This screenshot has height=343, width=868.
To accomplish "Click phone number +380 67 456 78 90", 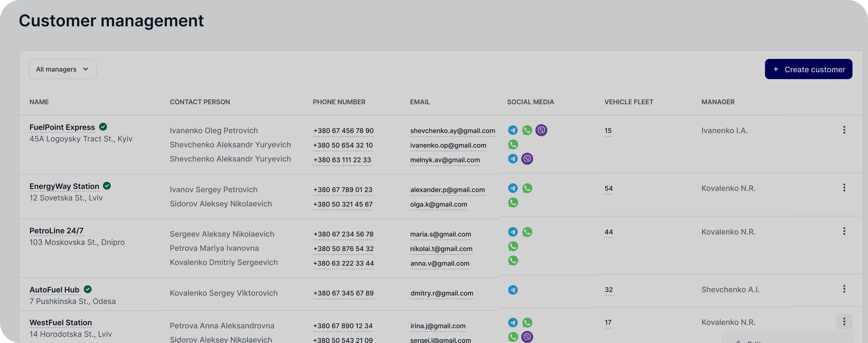I will tap(343, 131).
